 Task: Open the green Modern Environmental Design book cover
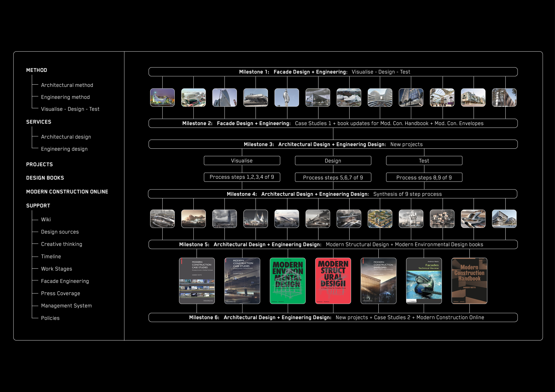click(x=288, y=281)
